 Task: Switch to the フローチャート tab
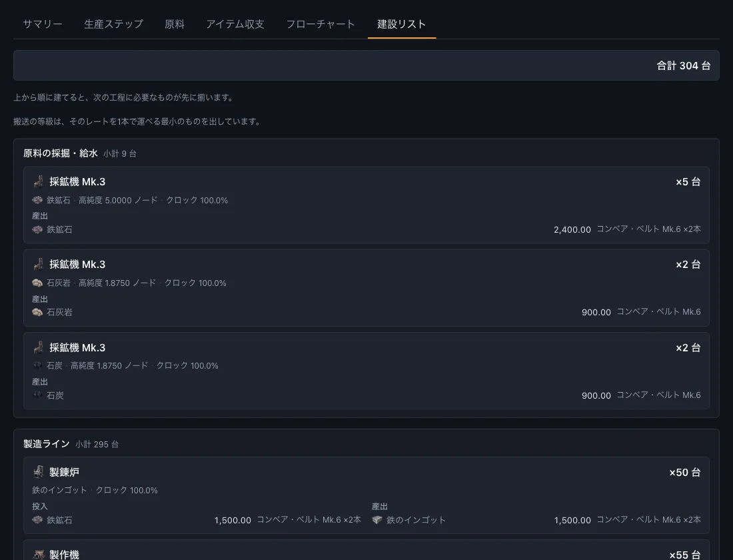point(321,24)
